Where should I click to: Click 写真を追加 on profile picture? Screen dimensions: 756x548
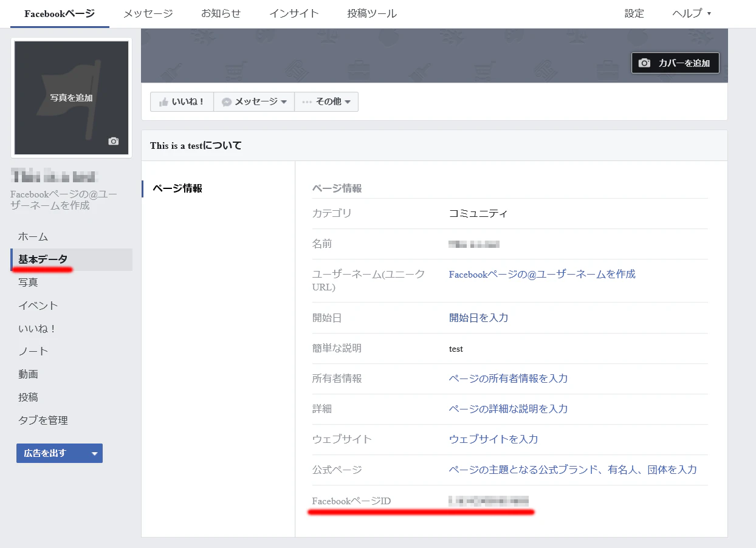(x=72, y=97)
